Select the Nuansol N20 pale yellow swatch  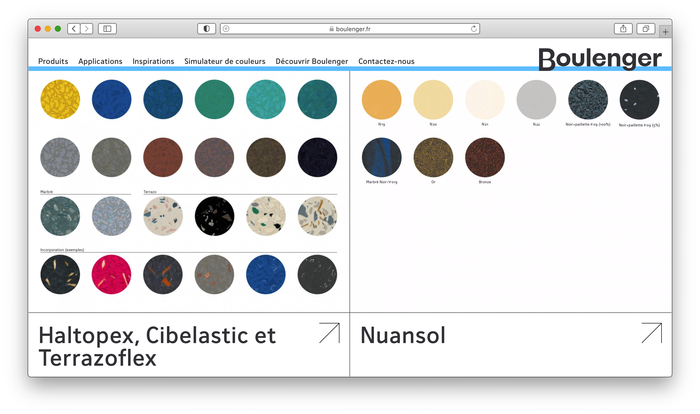tap(433, 100)
